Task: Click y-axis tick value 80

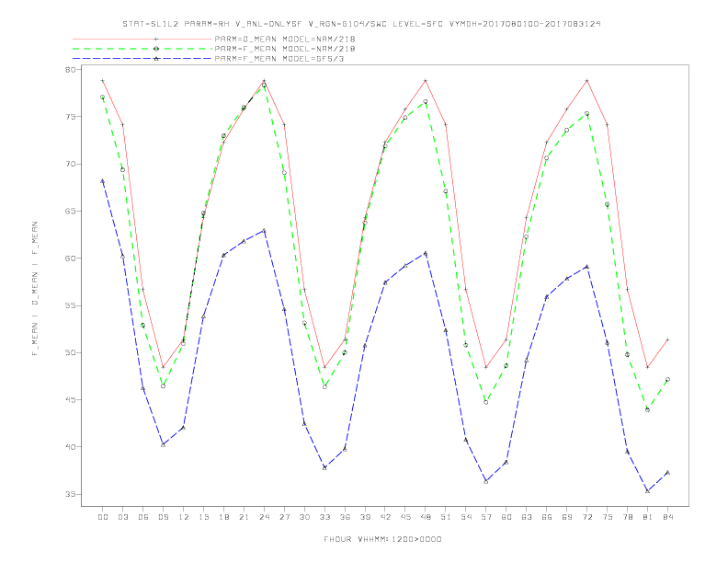Action: tap(71, 70)
